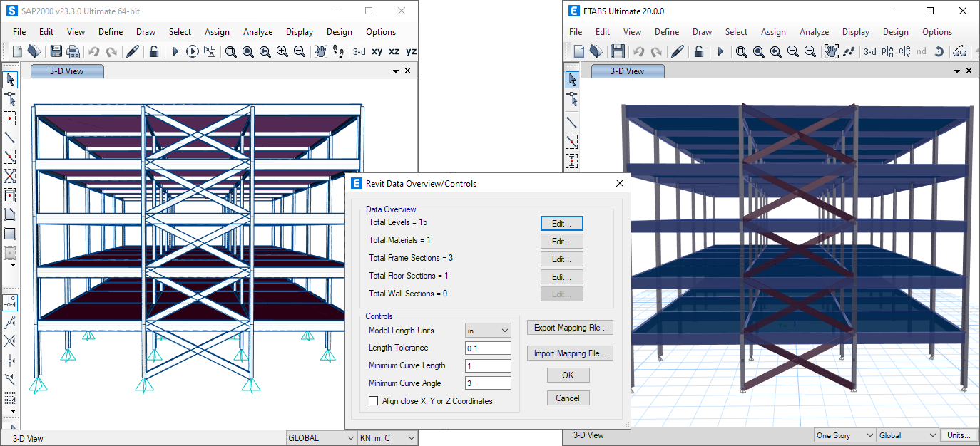Click zoom in (plus) icon in SAP2000
Screen dimensions: 980x446
pyautogui.click(x=282, y=51)
